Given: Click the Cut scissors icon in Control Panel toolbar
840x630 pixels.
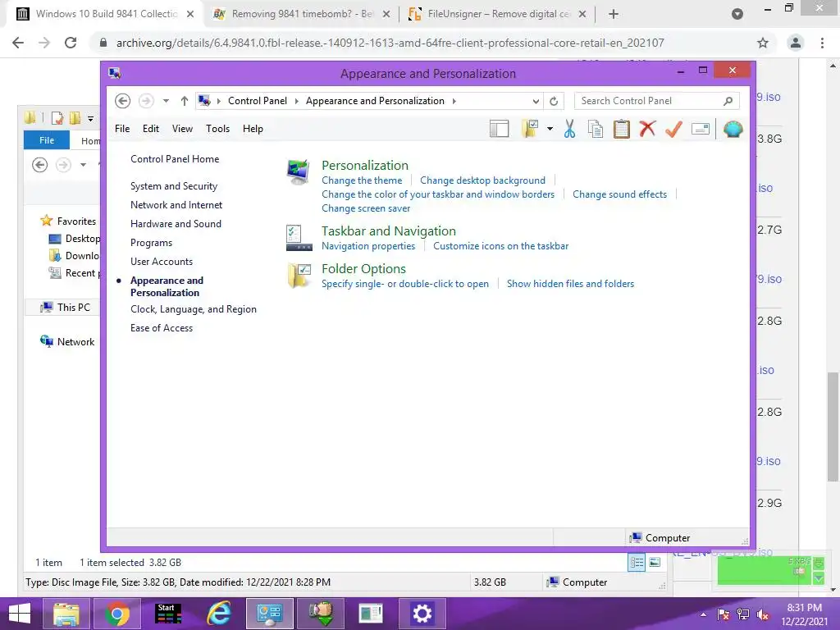Looking at the screenshot, I should pos(569,129).
